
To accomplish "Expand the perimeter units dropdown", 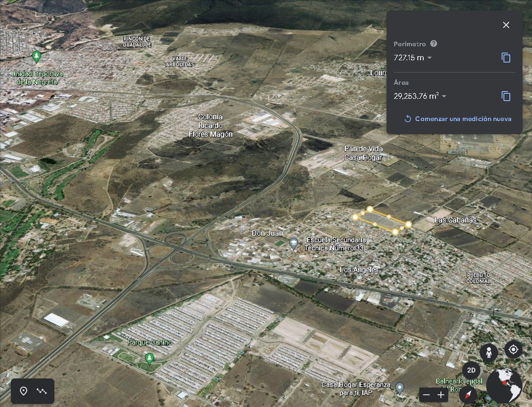I will 430,58.
